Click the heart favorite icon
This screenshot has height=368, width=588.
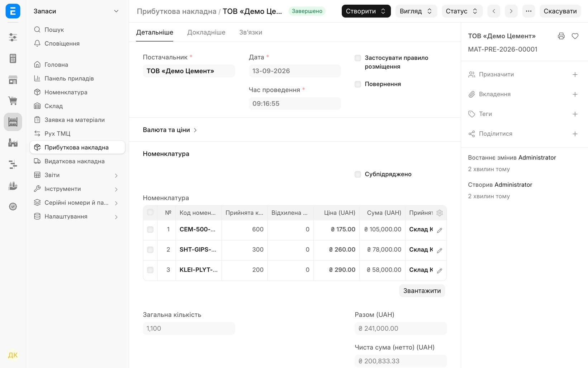pyautogui.click(x=575, y=36)
